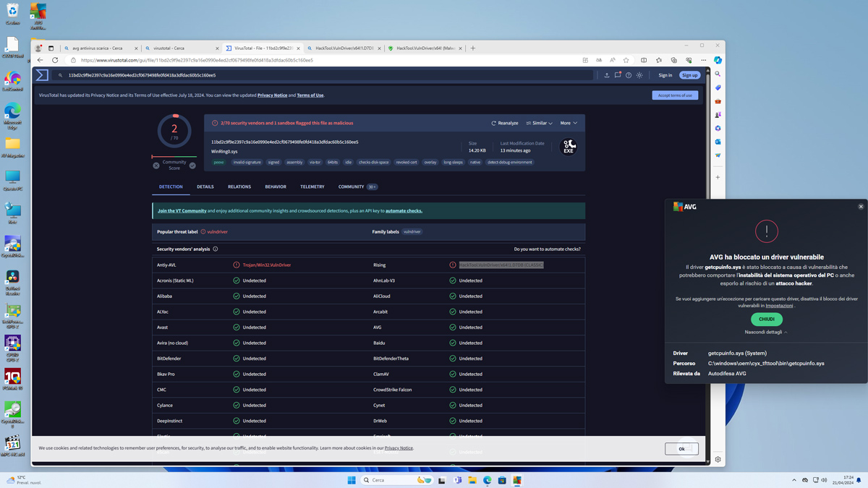
Task: Click Ok on the cookie banner
Action: (x=681, y=449)
